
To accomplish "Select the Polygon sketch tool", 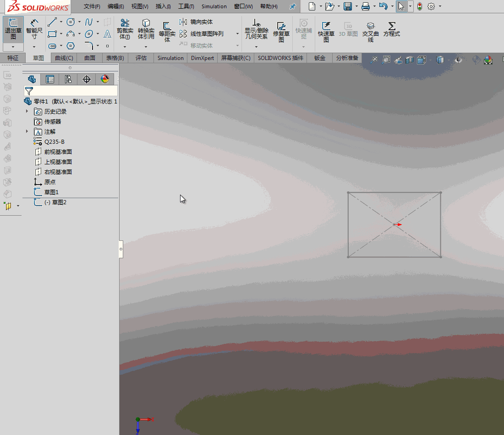I will click(71, 46).
